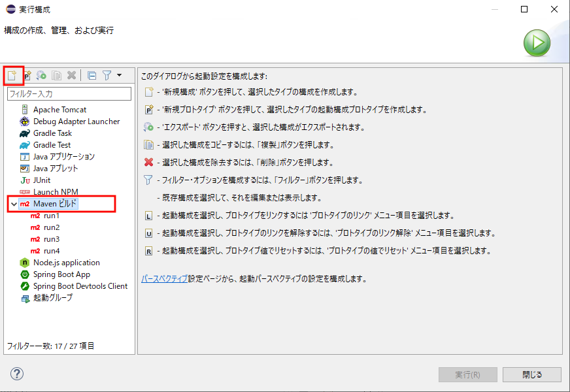The image size is (570, 392).
Task: Click the help question mark icon
Action: pyautogui.click(x=16, y=374)
